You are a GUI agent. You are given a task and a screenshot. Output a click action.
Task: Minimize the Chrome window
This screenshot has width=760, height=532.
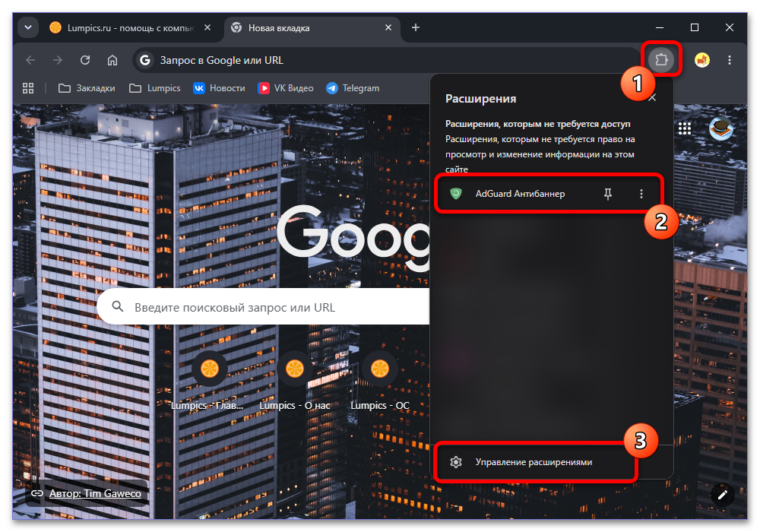[x=660, y=27]
